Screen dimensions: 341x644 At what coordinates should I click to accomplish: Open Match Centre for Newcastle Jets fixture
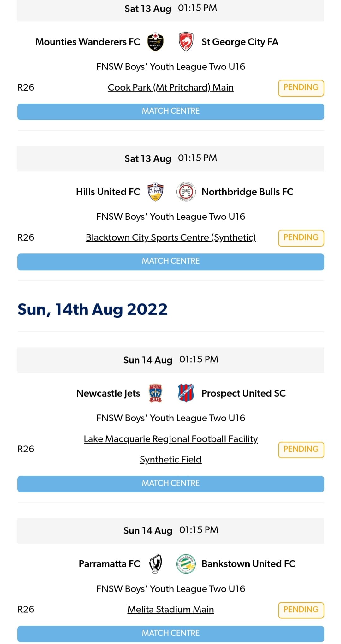coord(170,483)
